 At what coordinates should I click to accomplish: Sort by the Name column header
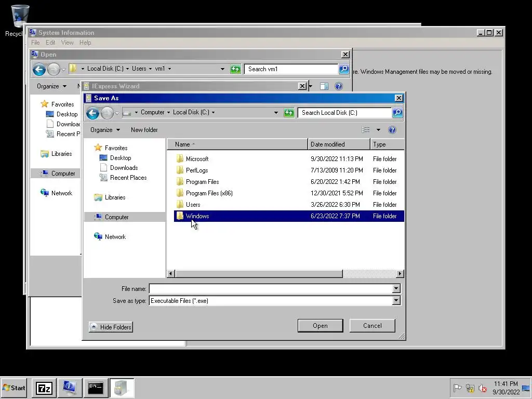click(x=237, y=144)
